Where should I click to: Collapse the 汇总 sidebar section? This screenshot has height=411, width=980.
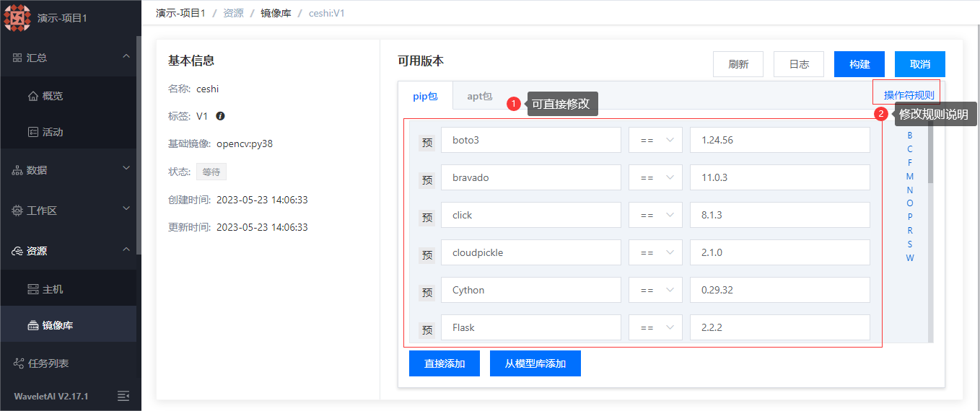pyautogui.click(x=126, y=57)
